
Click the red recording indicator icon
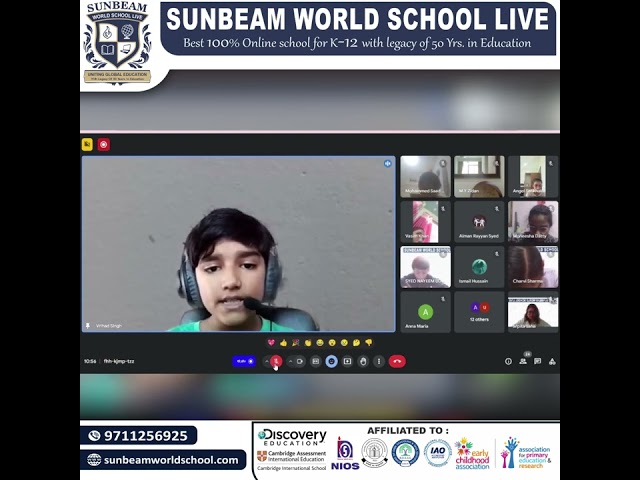click(104, 144)
